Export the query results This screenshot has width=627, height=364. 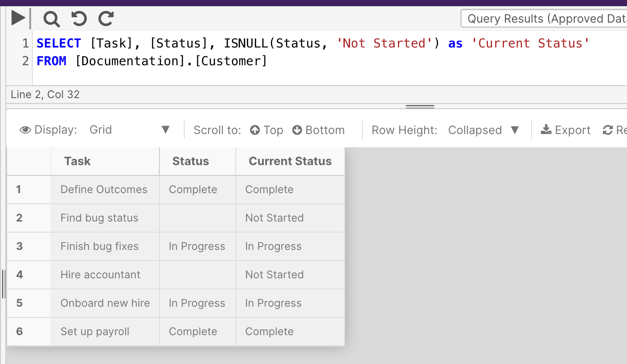[565, 130]
